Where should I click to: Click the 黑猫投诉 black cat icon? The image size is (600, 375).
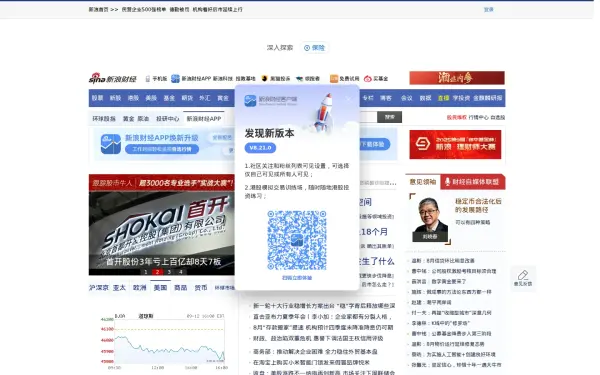point(264,78)
